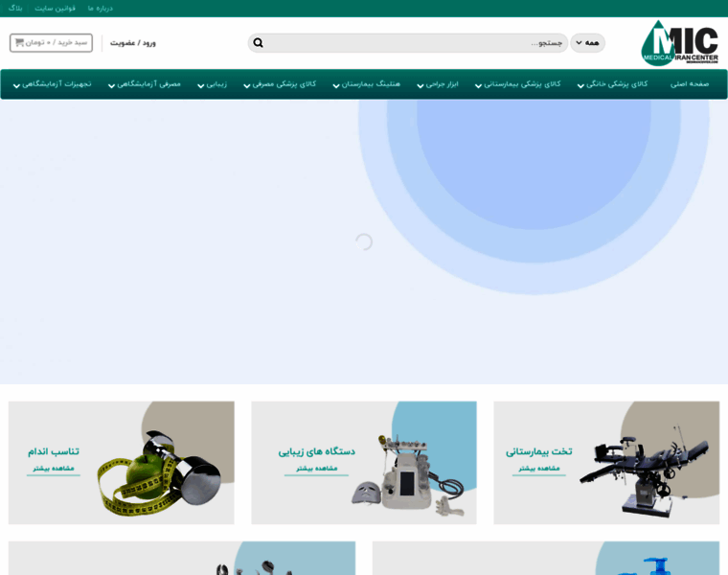Click the دستگاه های زیبایی banner title

coord(317,451)
